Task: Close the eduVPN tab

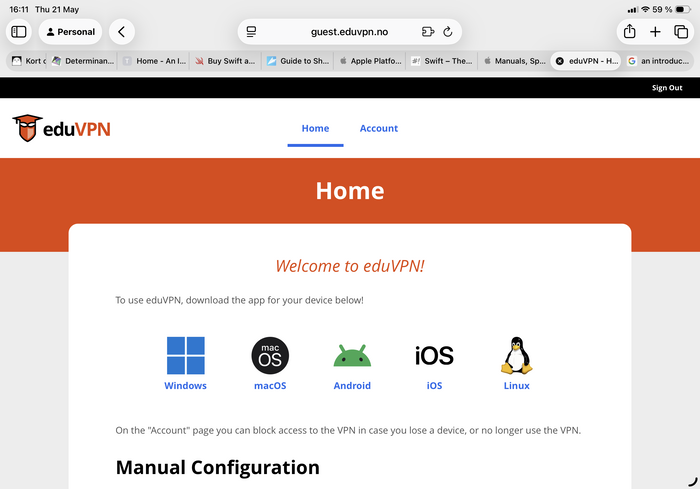Action: [559, 61]
